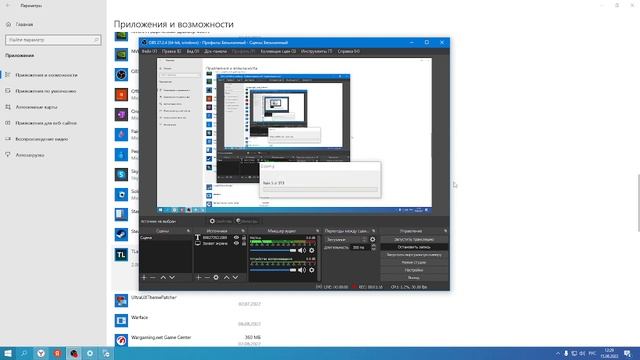Move the scene down in the Scenes panel
This screenshot has width=640, height=360.
tap(172, 277)
